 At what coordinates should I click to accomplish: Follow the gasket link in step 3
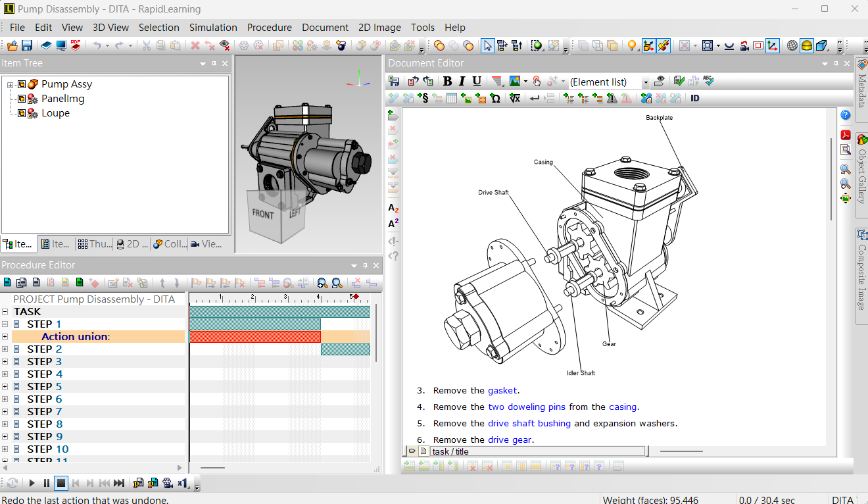pyautogui.click(x=502, y=391)
